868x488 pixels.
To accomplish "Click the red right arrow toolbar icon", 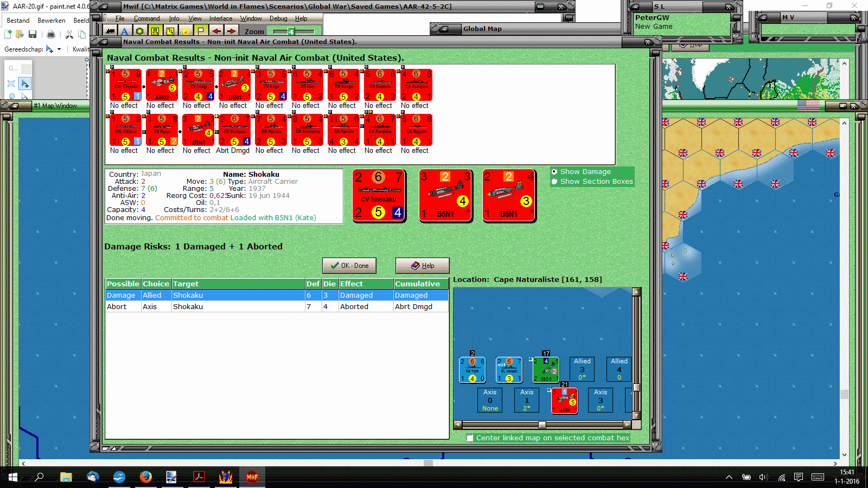I will (231, 31).
